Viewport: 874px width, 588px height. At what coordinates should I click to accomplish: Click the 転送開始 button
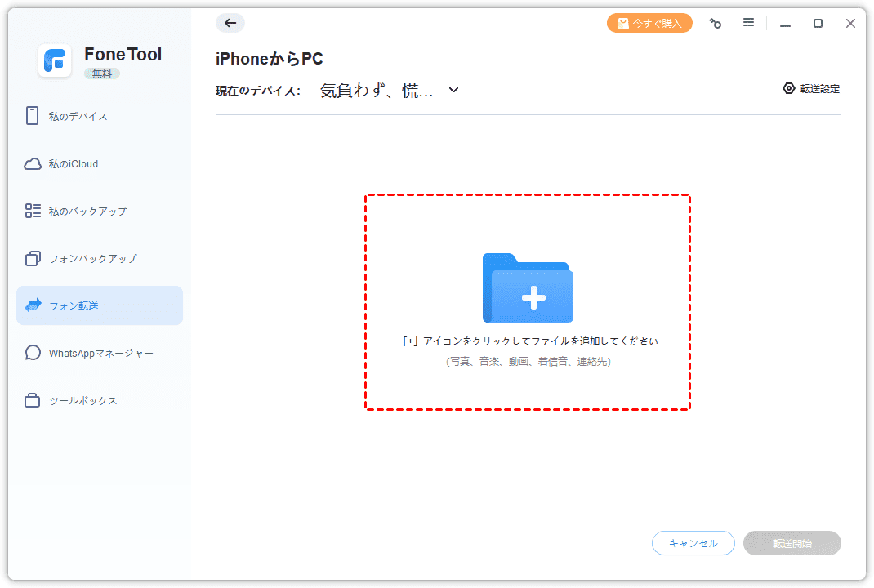(792, 543)
